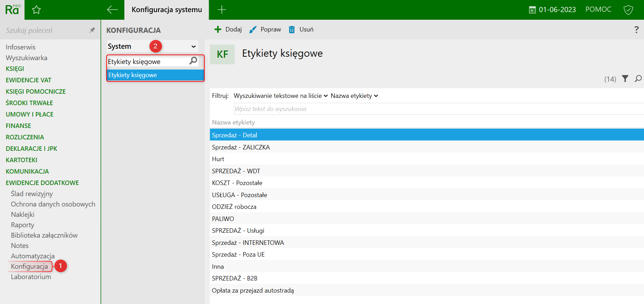Open the POMOC menu
Image resolution: width=644 pixels, height=304 pixels.
point(598,9)
